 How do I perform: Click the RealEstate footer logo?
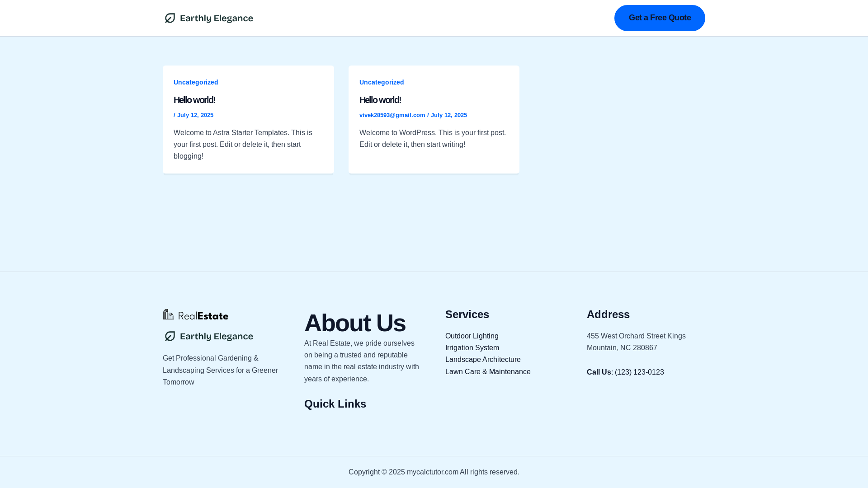click(196, 314)
